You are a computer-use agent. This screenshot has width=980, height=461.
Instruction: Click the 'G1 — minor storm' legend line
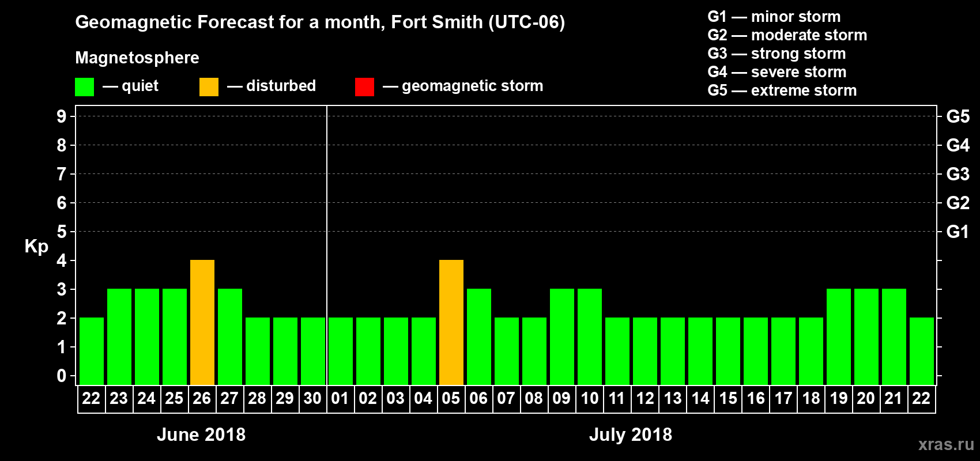point(774,17)
